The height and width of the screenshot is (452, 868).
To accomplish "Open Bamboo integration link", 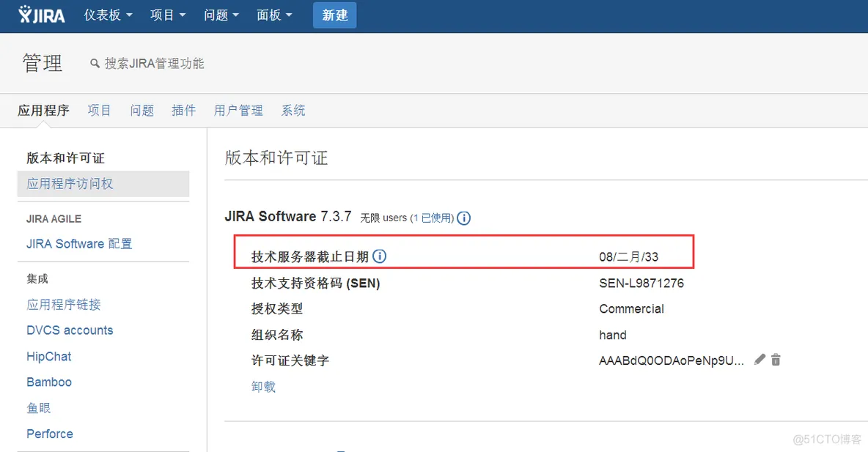I will [x=49, y=382].
